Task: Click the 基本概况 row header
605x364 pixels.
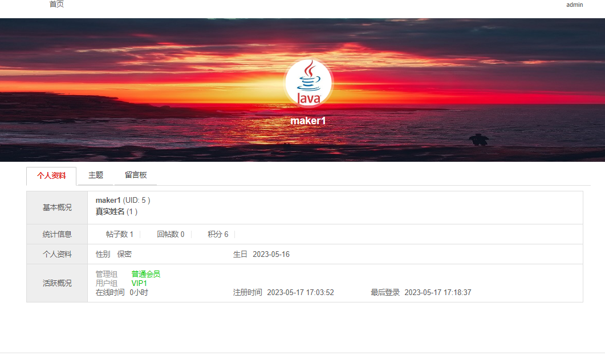Action: click(x=57, y=208)
